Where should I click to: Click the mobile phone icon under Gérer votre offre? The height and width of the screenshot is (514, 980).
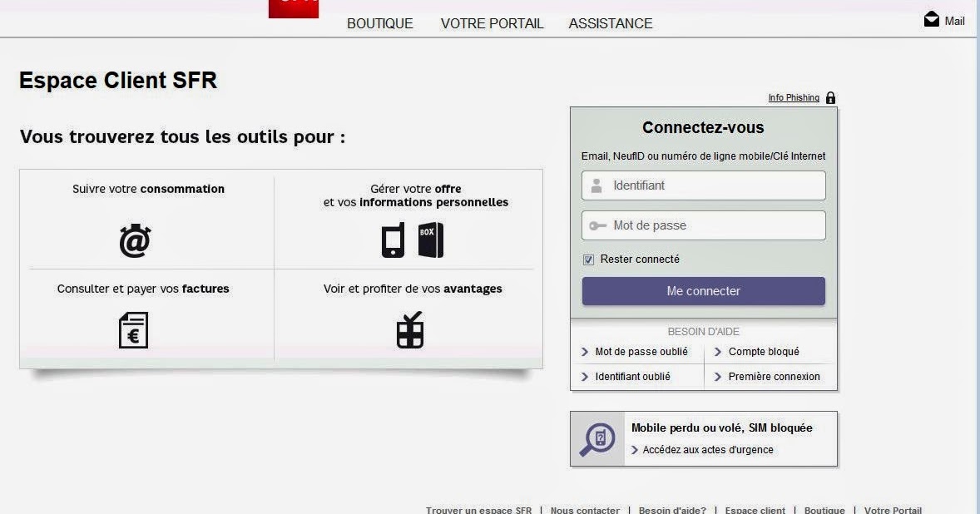393,240
